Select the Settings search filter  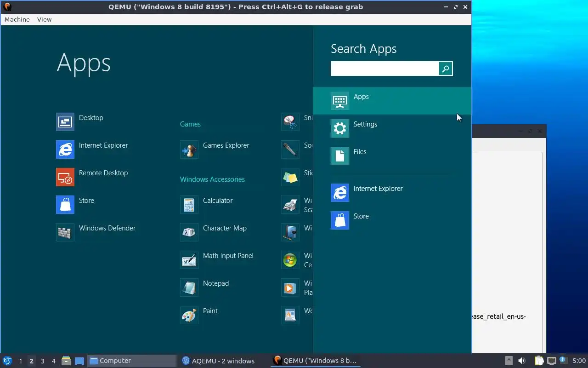(x=392, y=128)
